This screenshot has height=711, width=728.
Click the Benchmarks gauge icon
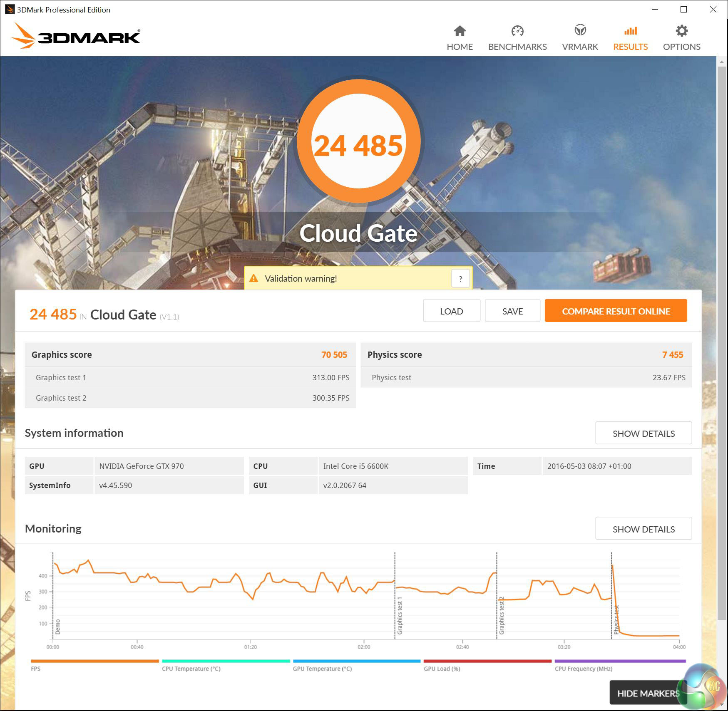point(517,31)
